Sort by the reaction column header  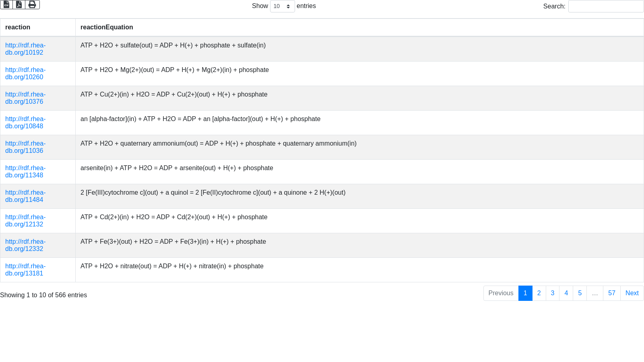(18, 27)
